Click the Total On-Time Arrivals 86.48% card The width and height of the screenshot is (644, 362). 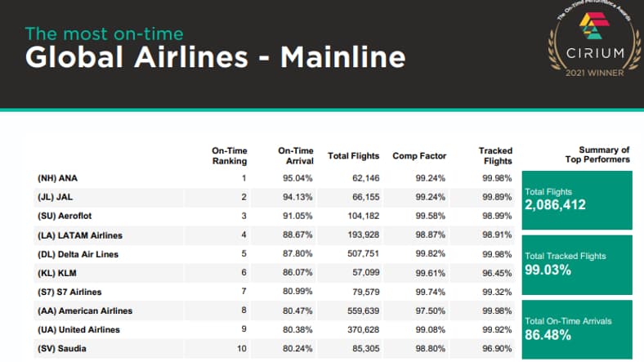[x=578, y=328]
